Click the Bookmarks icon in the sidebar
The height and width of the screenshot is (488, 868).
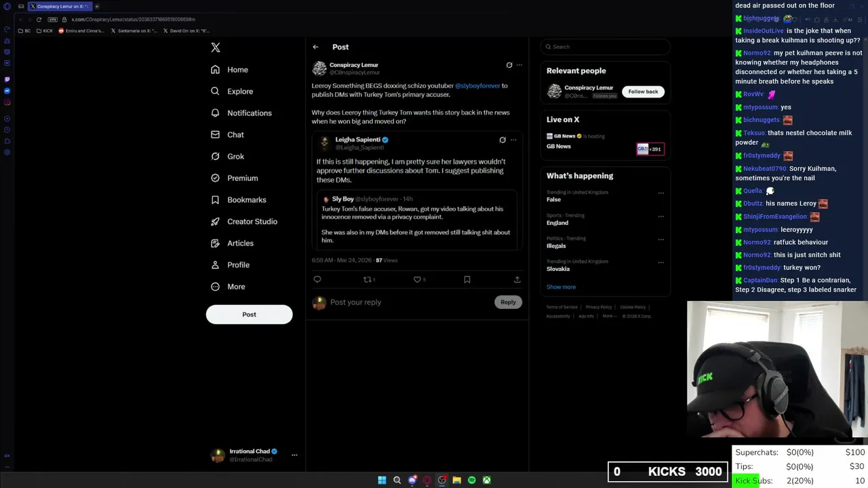[215, 200]
